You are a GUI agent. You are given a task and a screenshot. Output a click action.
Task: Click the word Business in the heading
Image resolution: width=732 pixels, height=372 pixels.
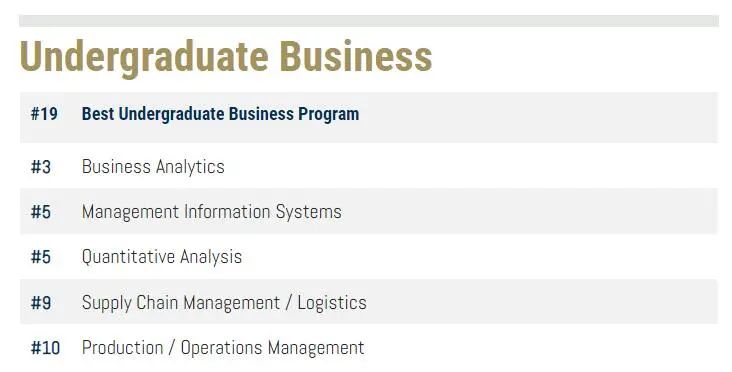pos(356,56)
